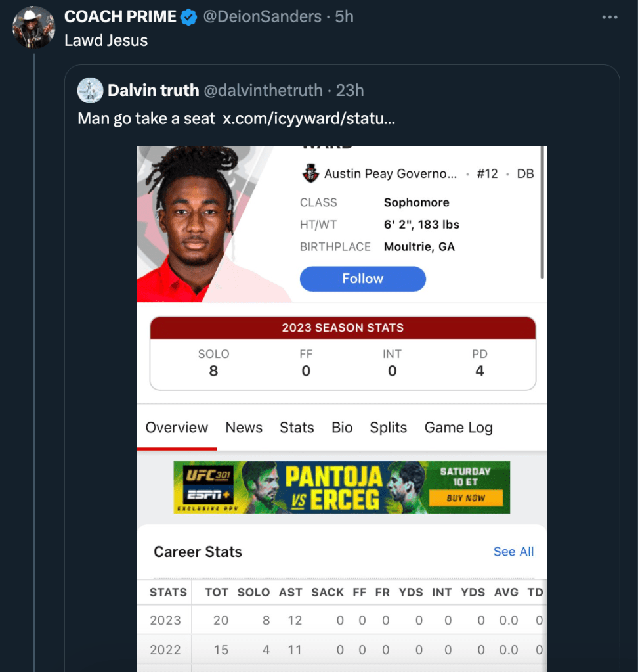638x672 pixels.
Task: Click Dalvin truth's small avatar
Action: tap(90, 91)
